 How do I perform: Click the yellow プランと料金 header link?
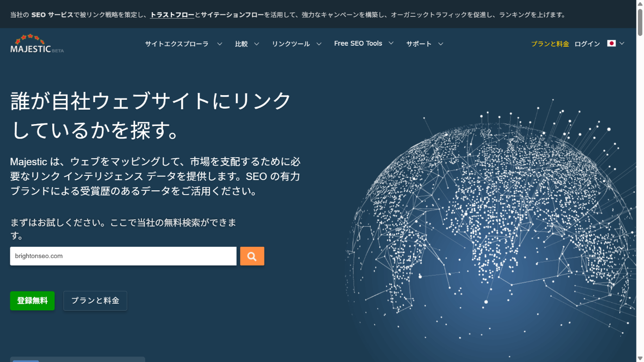click(550, 44)
